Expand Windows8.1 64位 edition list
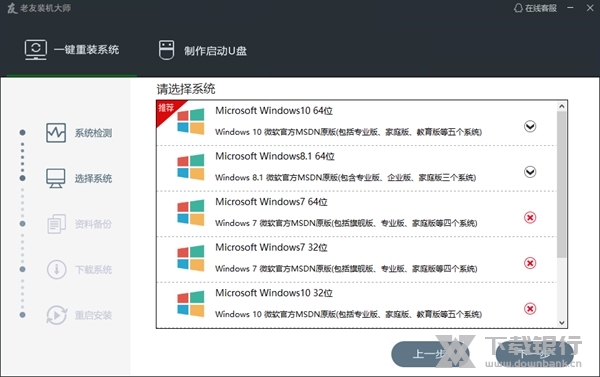Viewport: 600px width, 377px height. (530, 172)
